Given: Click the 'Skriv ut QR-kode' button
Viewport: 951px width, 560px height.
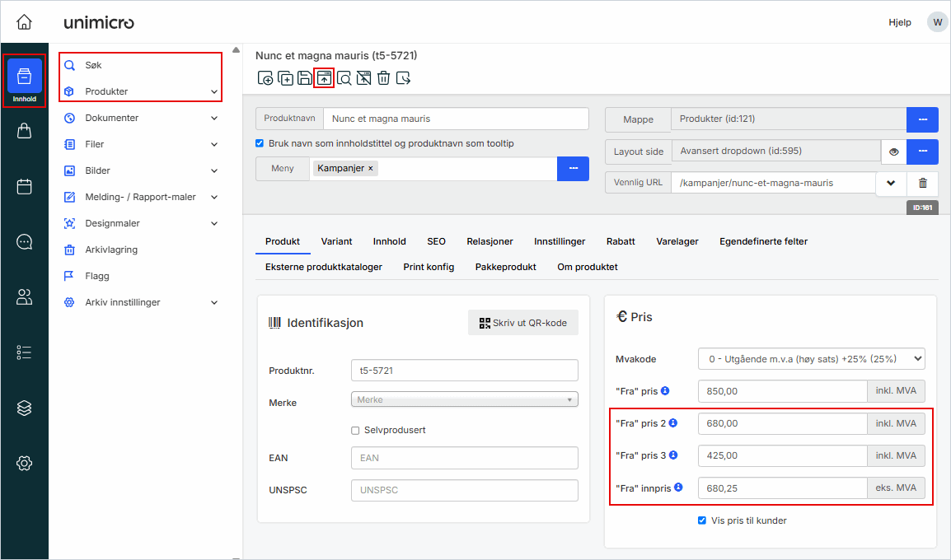Looking at the screenshot, I should coord(523,323).
